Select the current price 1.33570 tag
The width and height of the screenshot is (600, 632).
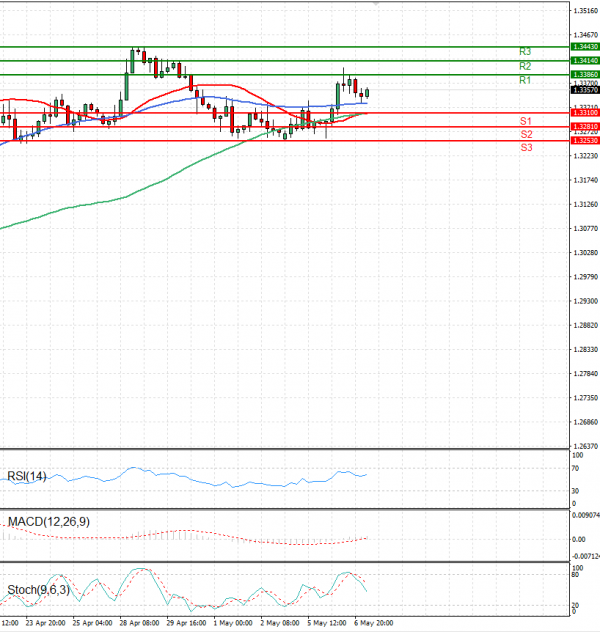[x=585, y=90]
